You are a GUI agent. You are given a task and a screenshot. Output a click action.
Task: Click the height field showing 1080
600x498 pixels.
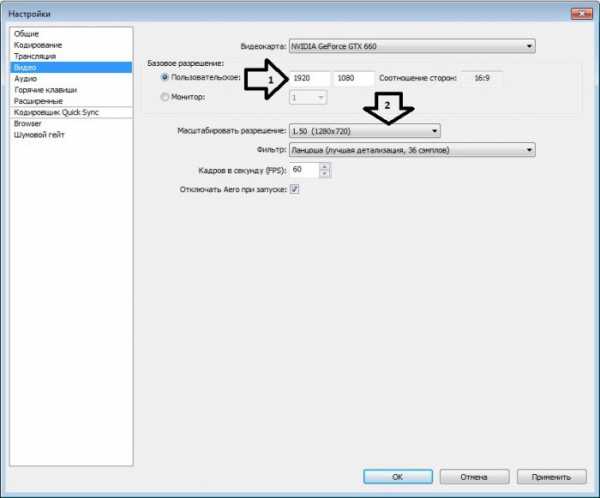point(354,78)
